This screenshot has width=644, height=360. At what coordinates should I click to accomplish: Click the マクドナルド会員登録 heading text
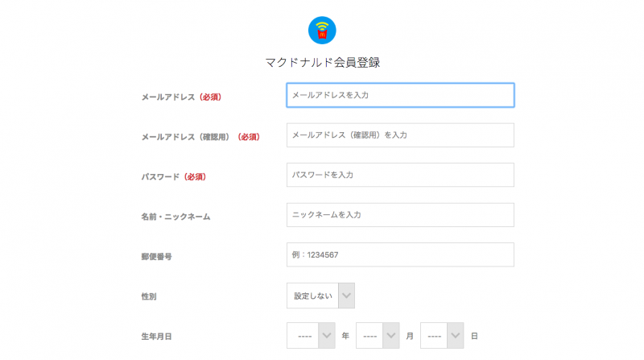pos(323,63)
